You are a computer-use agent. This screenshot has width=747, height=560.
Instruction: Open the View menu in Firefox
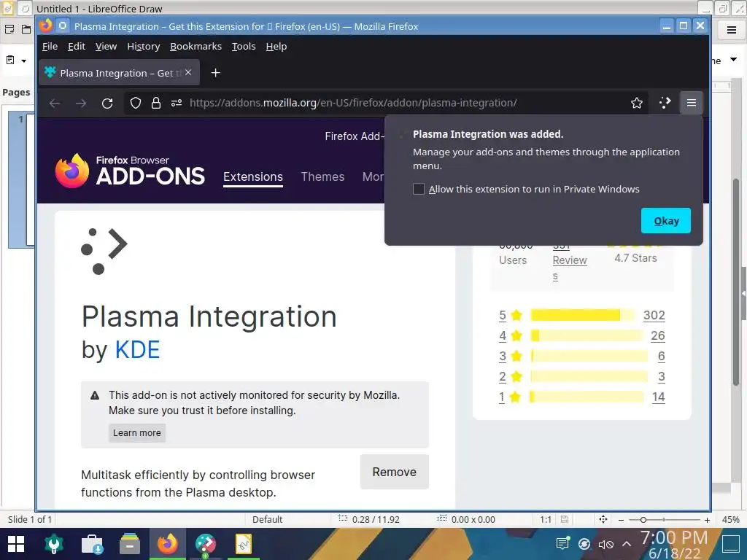tap(106, 46)
